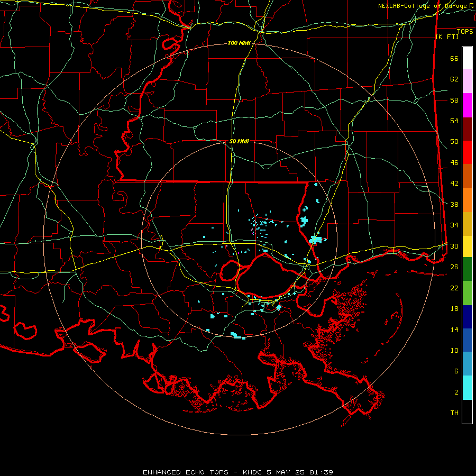Click the dark red 54 kft legend swatch
The height and width of the screenshot is (476, 476).
[x=467, y=129]
